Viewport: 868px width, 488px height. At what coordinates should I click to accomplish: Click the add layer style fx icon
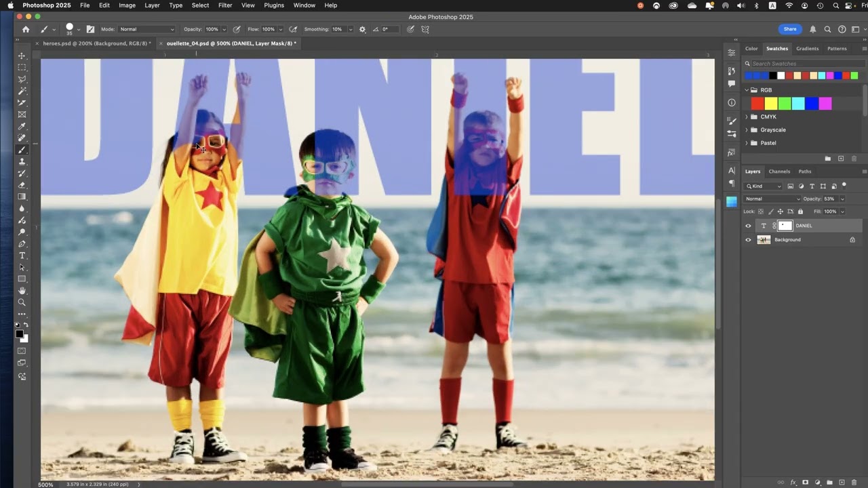tap(793, 482)
